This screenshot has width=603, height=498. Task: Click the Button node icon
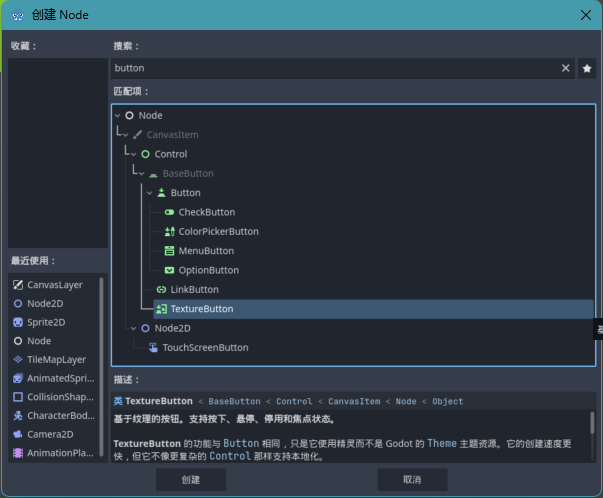(x=162, y=193)
